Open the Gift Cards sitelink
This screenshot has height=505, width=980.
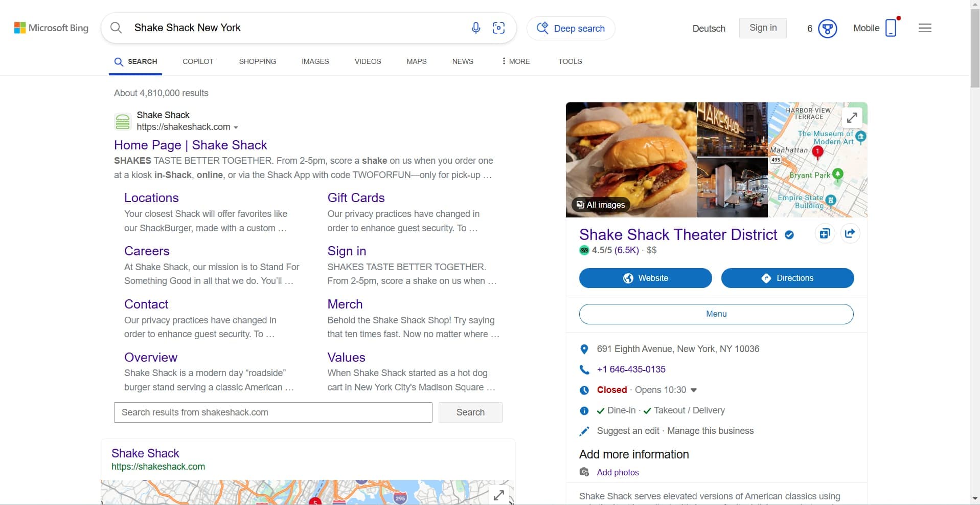(x=356, y=198)
